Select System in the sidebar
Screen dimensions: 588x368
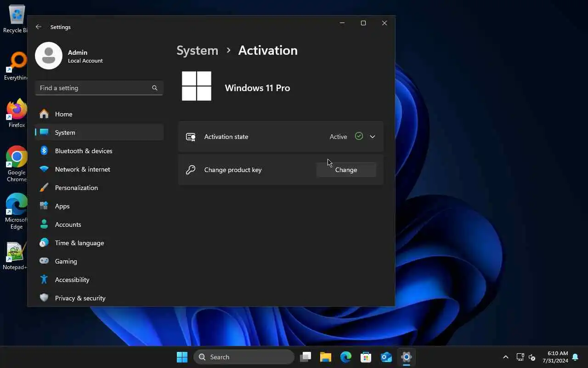coord(99,132)
